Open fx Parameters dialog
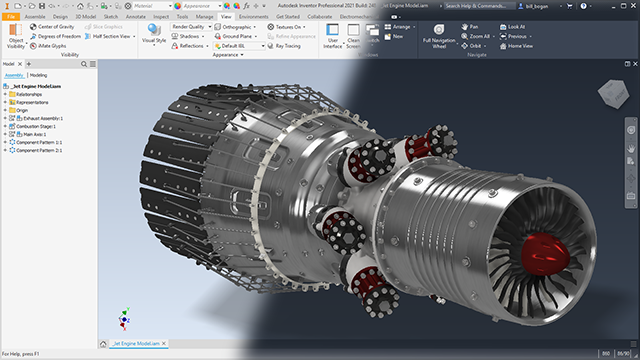The image size is (640, 360). pyautogui.click(x=247, y=6)
